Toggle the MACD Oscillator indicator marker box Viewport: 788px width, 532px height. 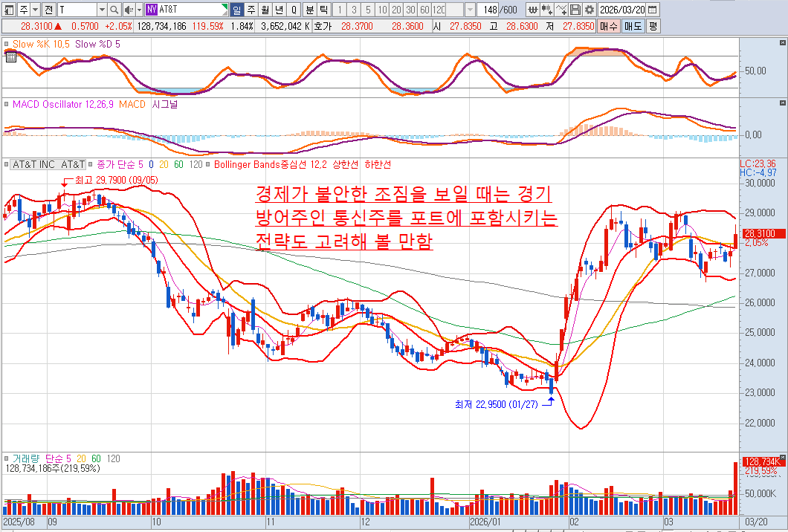click(x=7, y=105)
